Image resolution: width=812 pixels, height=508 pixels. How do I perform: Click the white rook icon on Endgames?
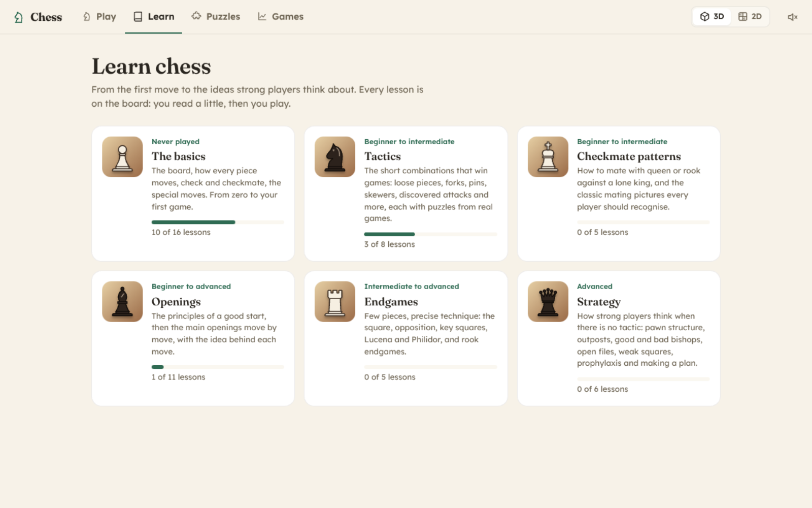[x=335, y=302]
